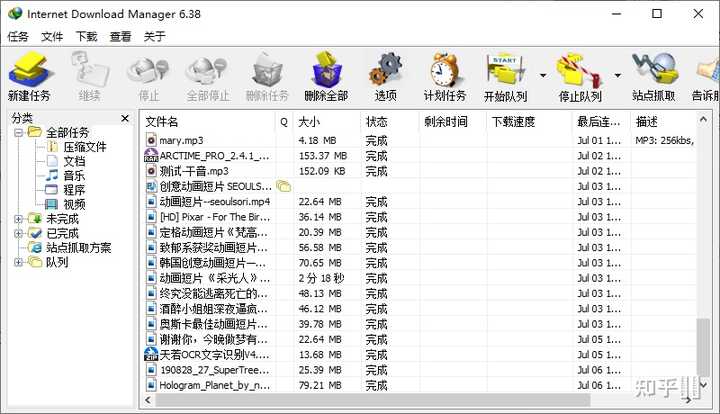Select the 创意动画短片 SEOULS row

pos(420,186)
